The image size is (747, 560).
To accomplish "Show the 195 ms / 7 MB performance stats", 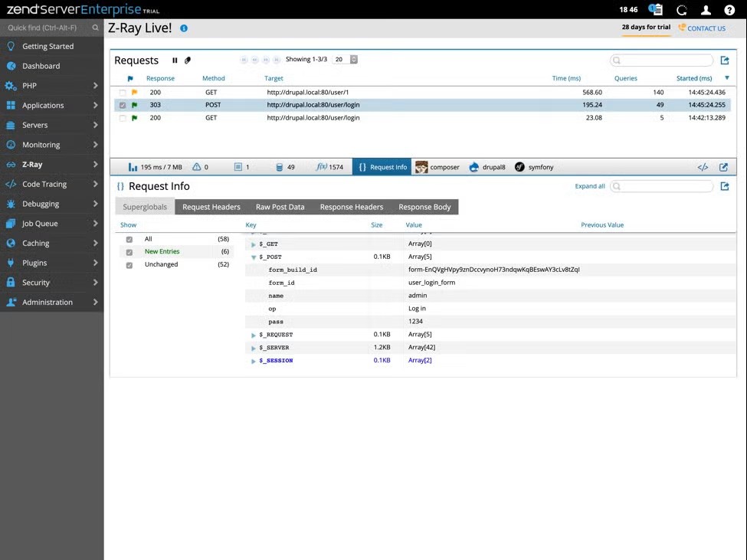I will pyautogui.click(x=156, y=167).
